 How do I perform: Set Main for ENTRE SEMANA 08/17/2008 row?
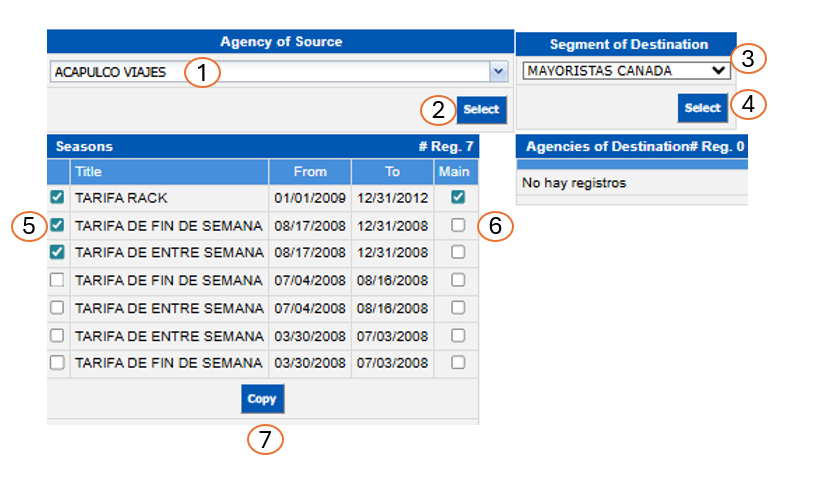pyautogui.click(x=458, y=253)
